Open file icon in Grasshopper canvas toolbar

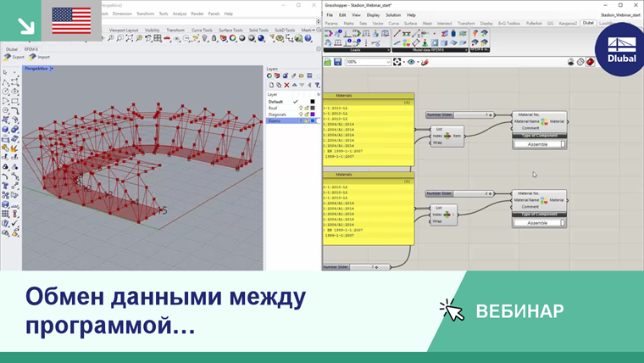(327, 62)
